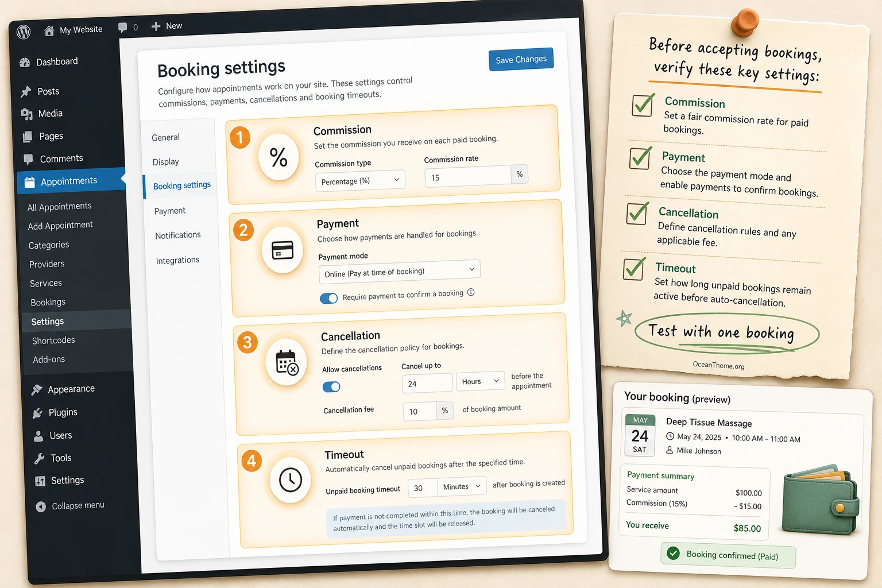Click the Deep Tissue Massage title
882x588 pixels.
(709, 423)
